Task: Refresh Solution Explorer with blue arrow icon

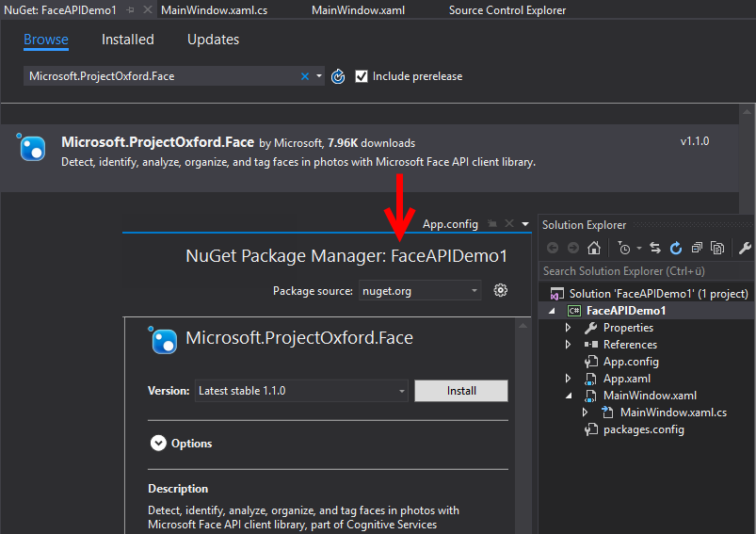Action: click(676, 249)
